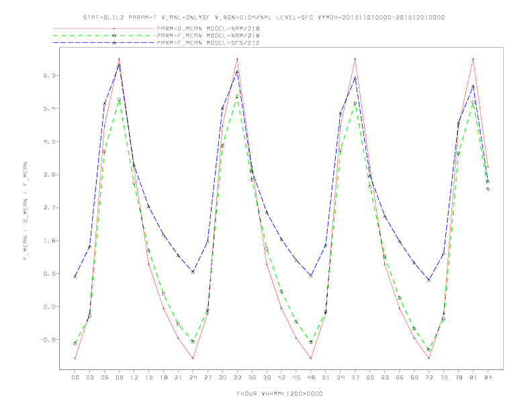Click the x-axis tick label 21
Screen dimensions: 532x411
(x=178, y=377)
